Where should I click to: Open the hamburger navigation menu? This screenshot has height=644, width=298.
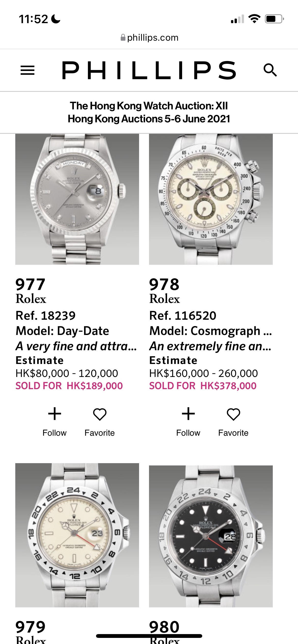click(27, 70)
